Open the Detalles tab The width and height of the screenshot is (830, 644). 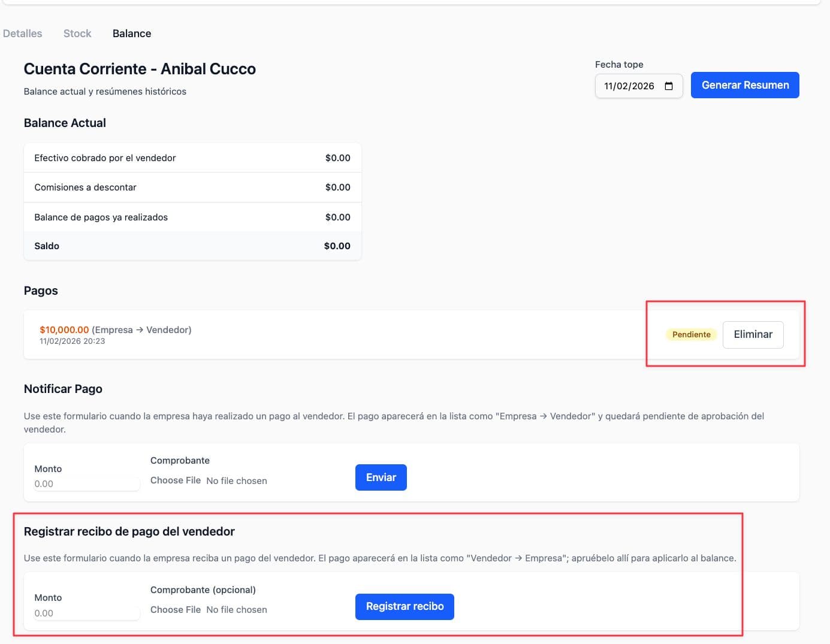tap(23, 34)
